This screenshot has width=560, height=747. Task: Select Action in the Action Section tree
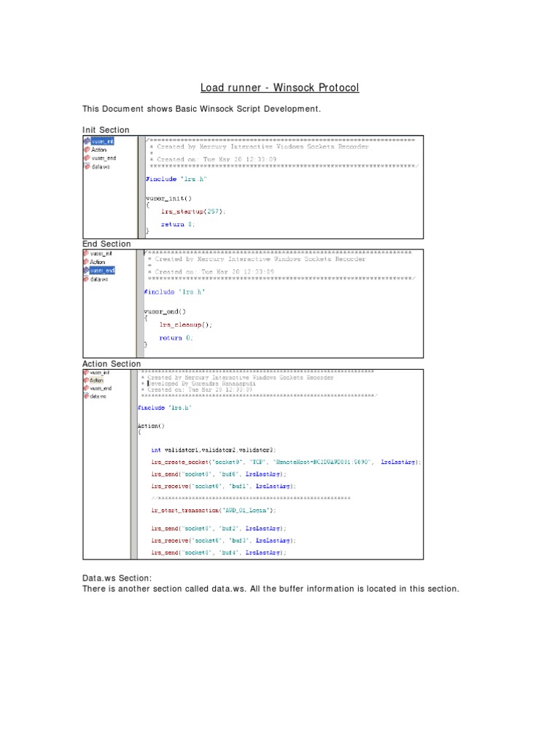pos(96,380)
